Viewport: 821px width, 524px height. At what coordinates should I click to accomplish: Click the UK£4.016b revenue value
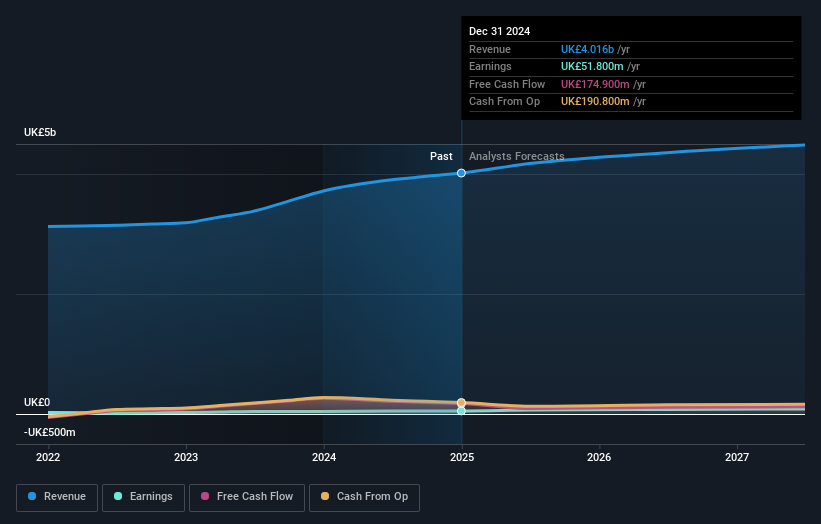coord(587,49)
